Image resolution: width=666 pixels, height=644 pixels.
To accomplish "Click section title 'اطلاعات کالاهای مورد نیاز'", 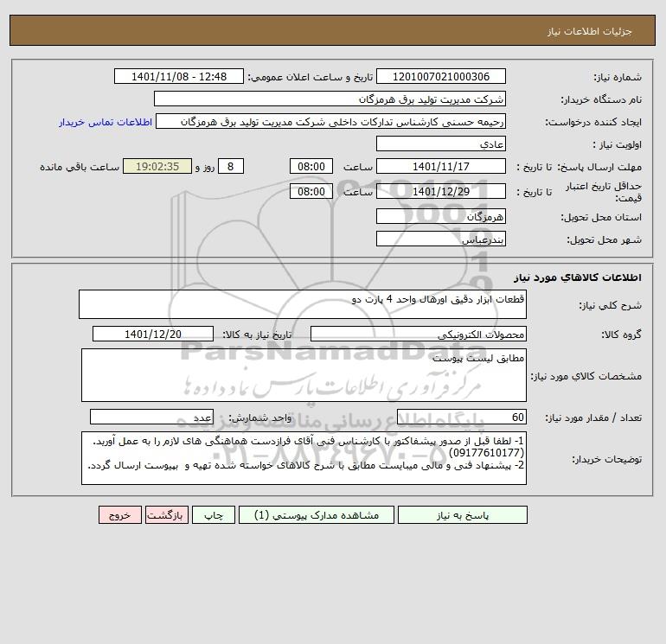I will coord(578,277).
